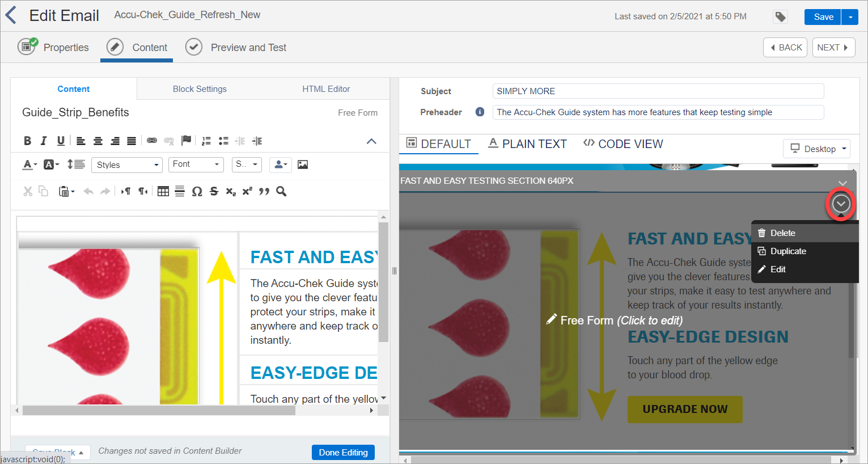This screenshot has width=868, height=464.
Task: Increase indent of the paragraph
Action: coord(257,141)
